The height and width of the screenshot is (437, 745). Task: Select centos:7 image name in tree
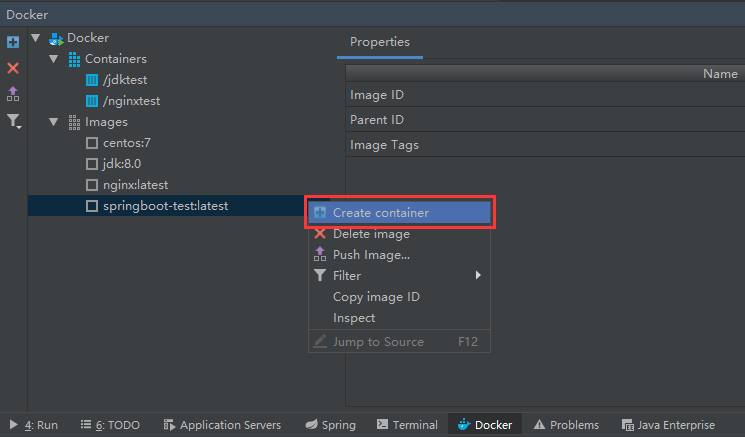(127, 143)
